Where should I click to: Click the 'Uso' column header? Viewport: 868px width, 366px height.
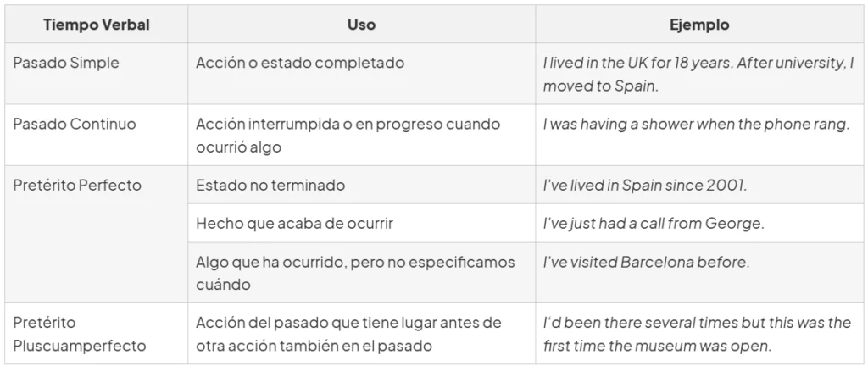pyautogui.click(x=361, y=25)
